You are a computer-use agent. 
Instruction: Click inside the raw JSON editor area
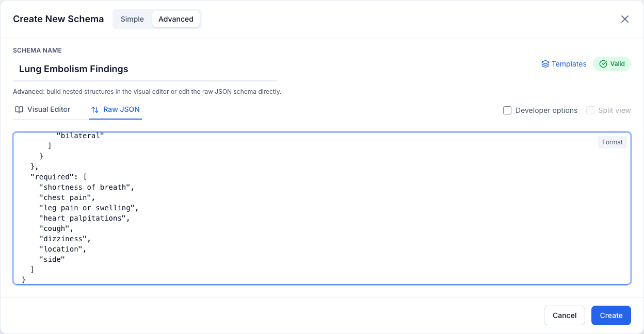point(322,208)
